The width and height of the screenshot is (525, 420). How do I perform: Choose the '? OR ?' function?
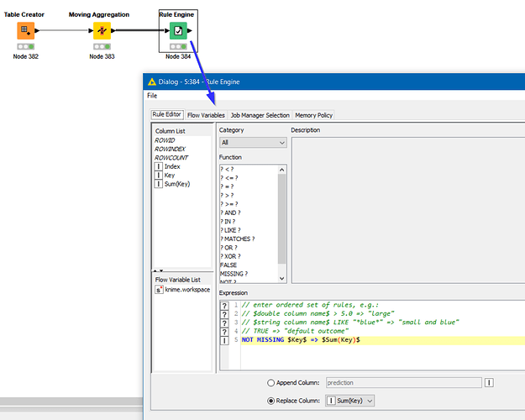click(228, 248)
